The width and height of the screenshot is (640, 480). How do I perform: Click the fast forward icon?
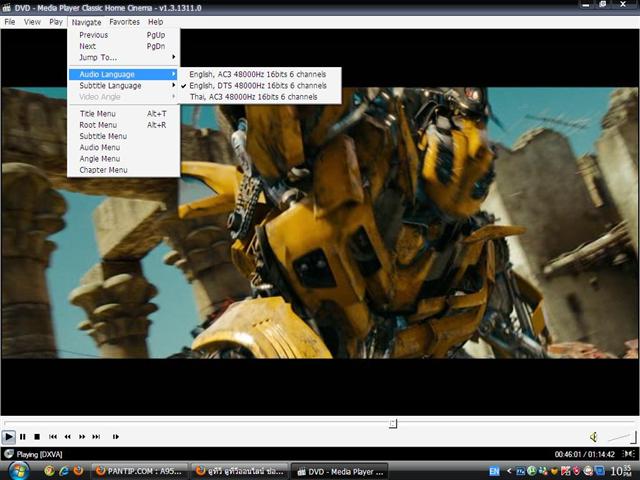(x=82, y=437)
